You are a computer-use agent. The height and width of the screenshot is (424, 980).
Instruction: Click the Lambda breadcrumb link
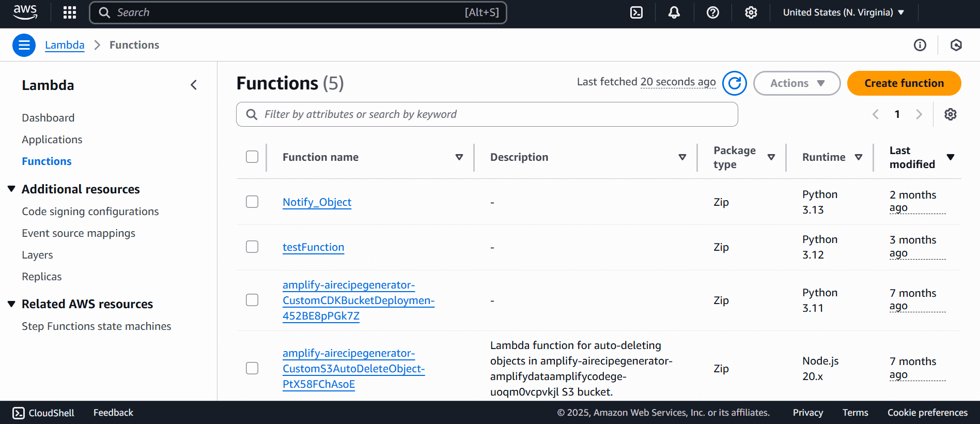pos(65,45)
